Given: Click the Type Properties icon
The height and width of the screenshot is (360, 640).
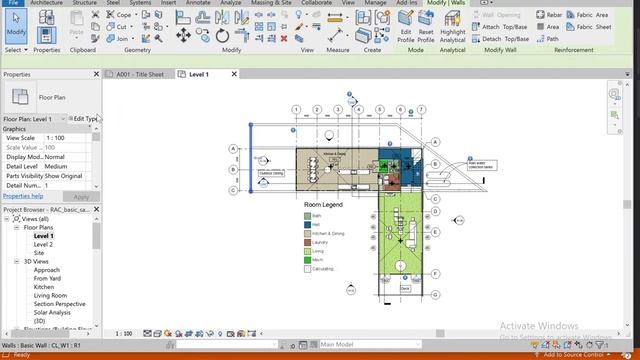Looking at the screenshot, I should pos(47,17).
